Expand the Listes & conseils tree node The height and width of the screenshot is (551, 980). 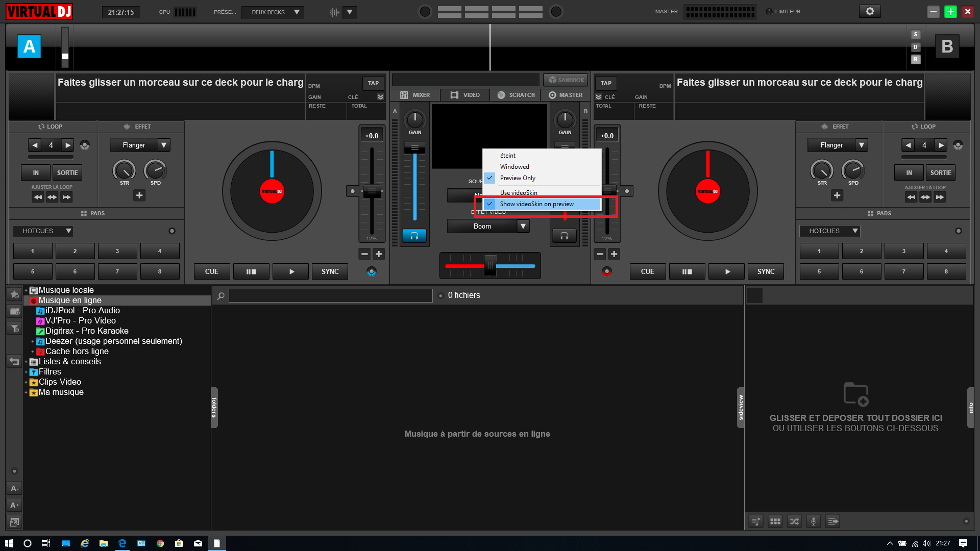click(x=26, y=362)
